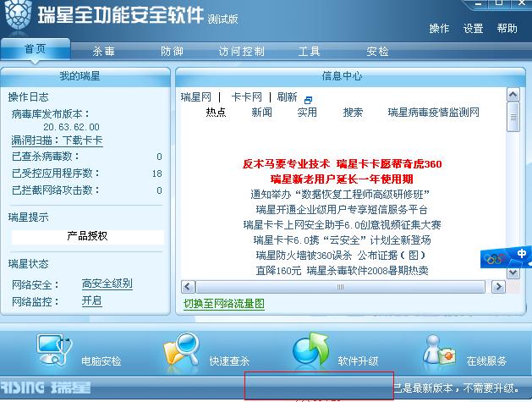Open 在线服务 support person icon
This screenshot has width=532, height=402.
[439, 350]
